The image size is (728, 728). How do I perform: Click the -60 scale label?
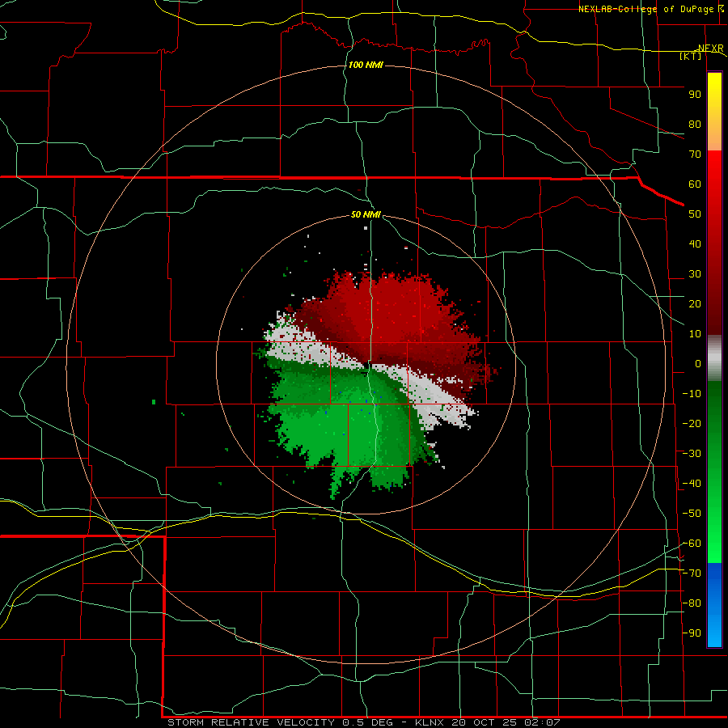coord(692,544)
